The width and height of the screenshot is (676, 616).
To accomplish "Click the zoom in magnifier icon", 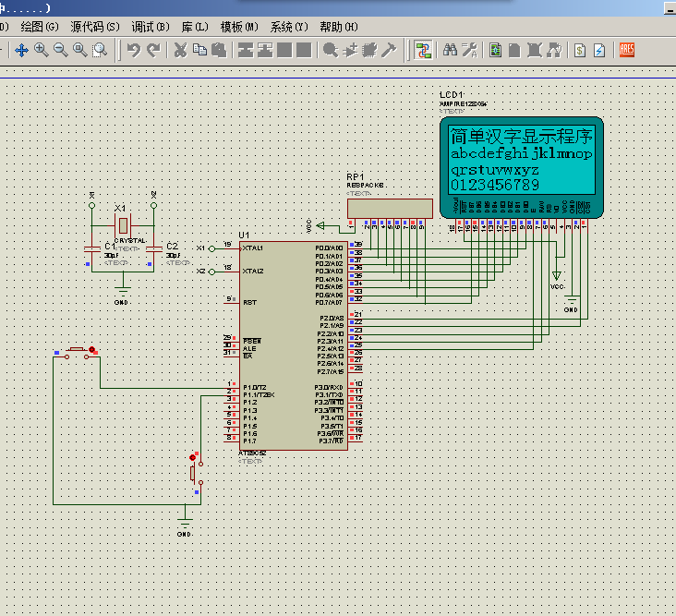I will [42, 50].
